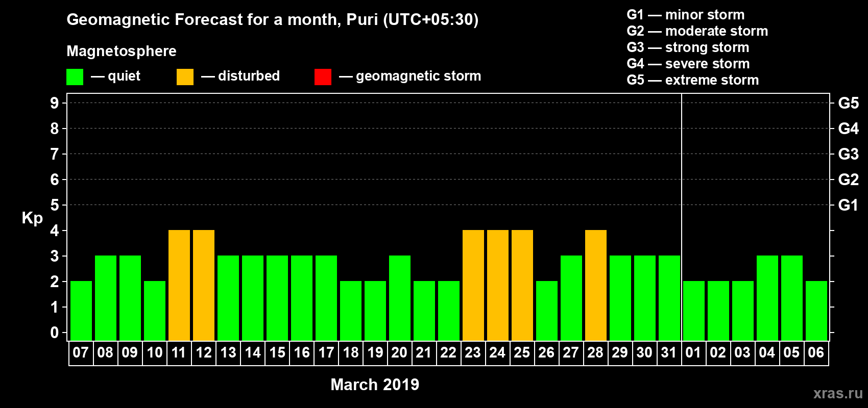Select the orange bar for March 25
Screen dimensions: 868x408
[x=522, y=285]
